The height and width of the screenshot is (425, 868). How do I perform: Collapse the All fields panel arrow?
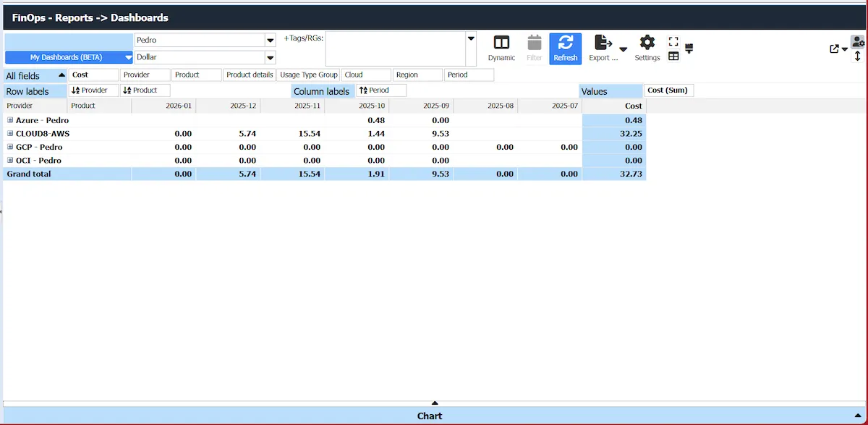click(x=61, y=75)
